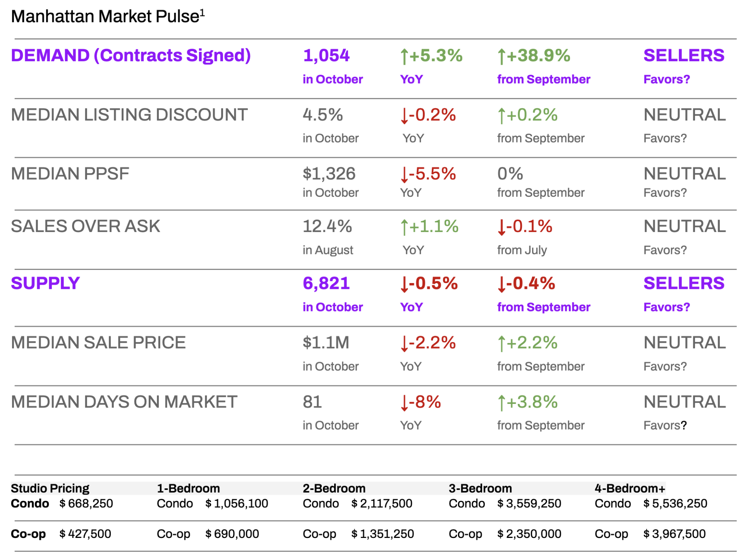752x560 pixels.
Task: Select the DEMAND (Contracts Signed) heading
Action: 131,55
